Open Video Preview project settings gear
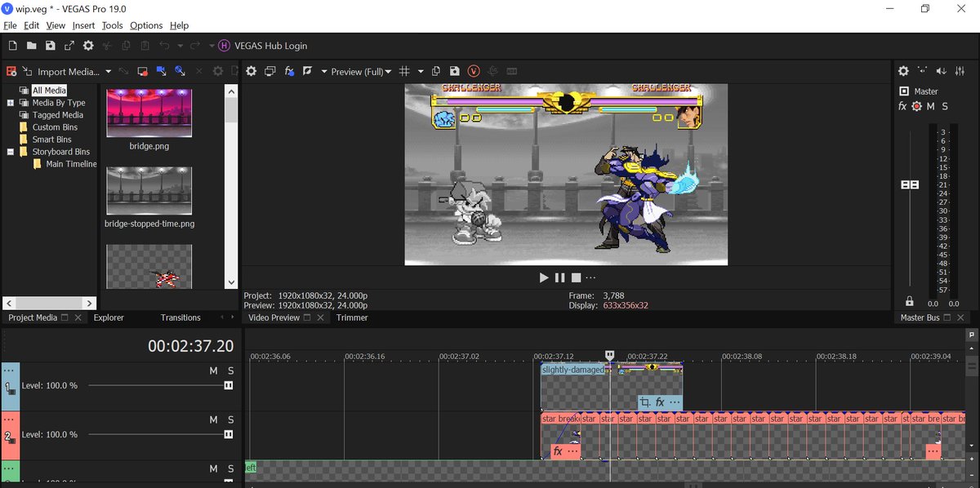This screenshot has width=980, height=488. pos(252,72)
